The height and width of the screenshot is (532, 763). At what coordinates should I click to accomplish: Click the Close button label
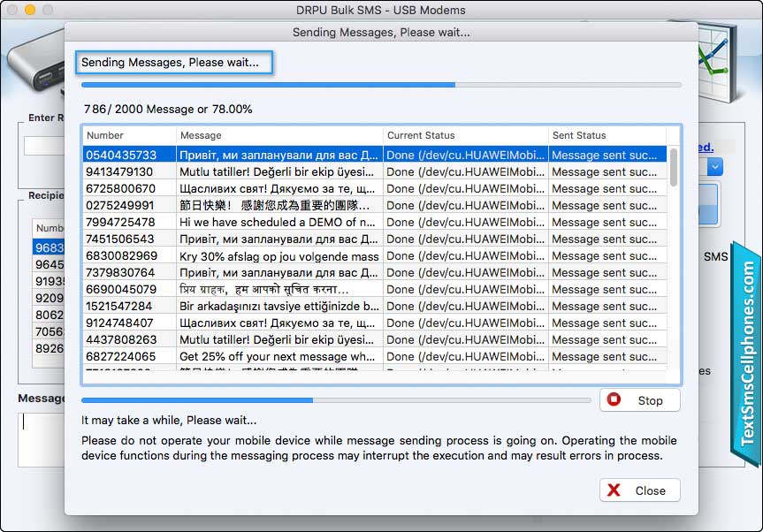click(x=650, y=490)
